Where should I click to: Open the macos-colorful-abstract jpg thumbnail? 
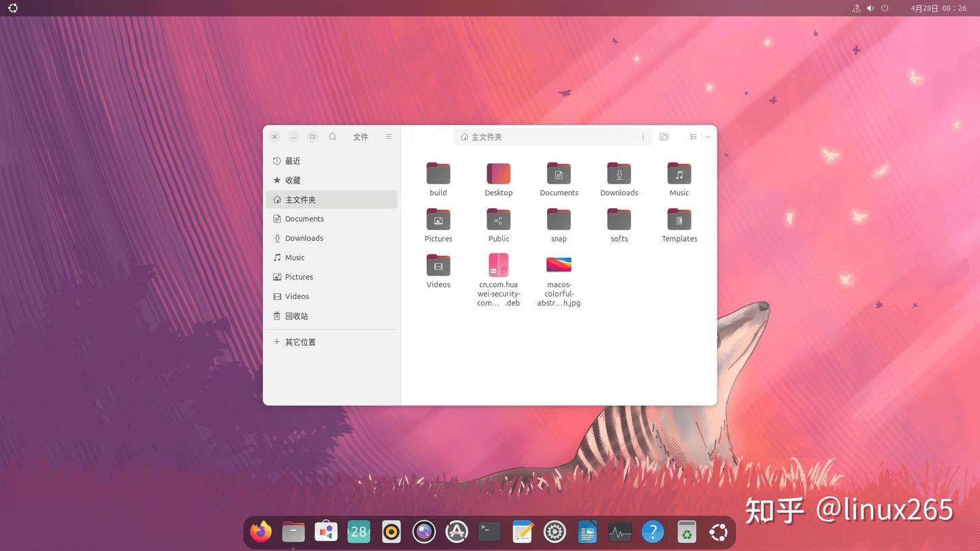(558, 265)
